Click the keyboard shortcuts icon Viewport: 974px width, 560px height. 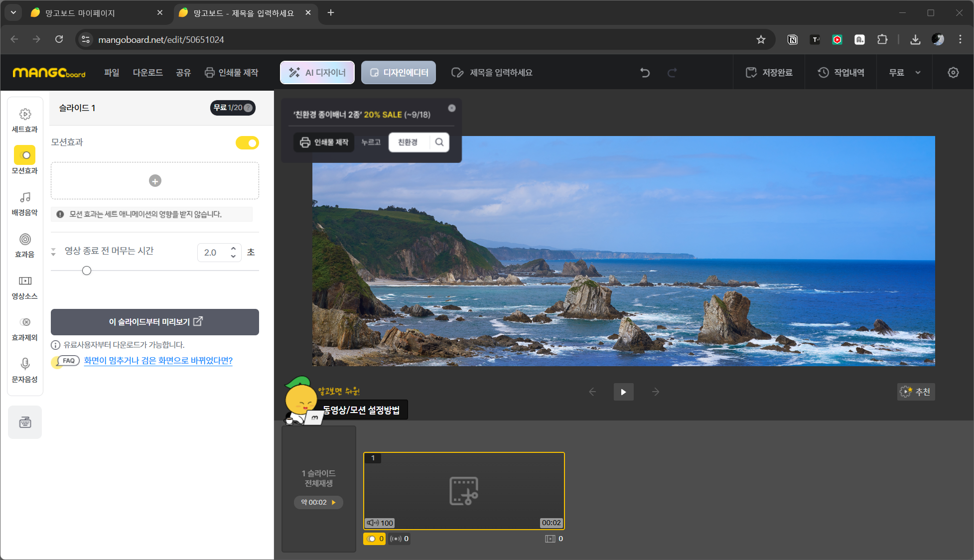pyautogui.click(x=25, y=422)
